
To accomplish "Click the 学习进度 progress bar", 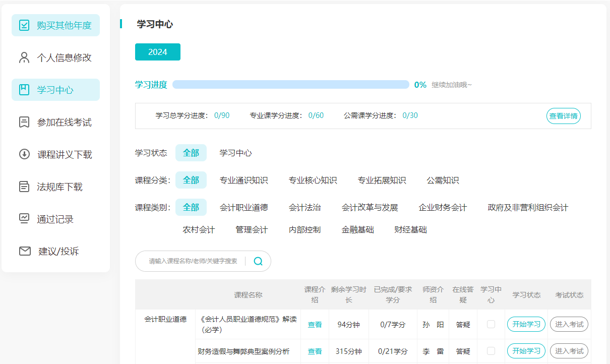I will pyautogui.click(x=290, y=84).
